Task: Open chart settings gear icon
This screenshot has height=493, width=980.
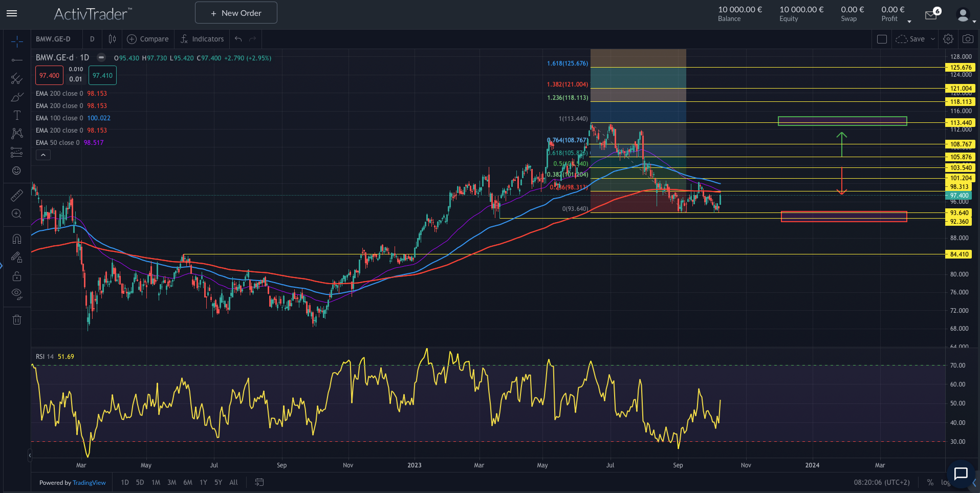Action: click(x=948, y=39)
